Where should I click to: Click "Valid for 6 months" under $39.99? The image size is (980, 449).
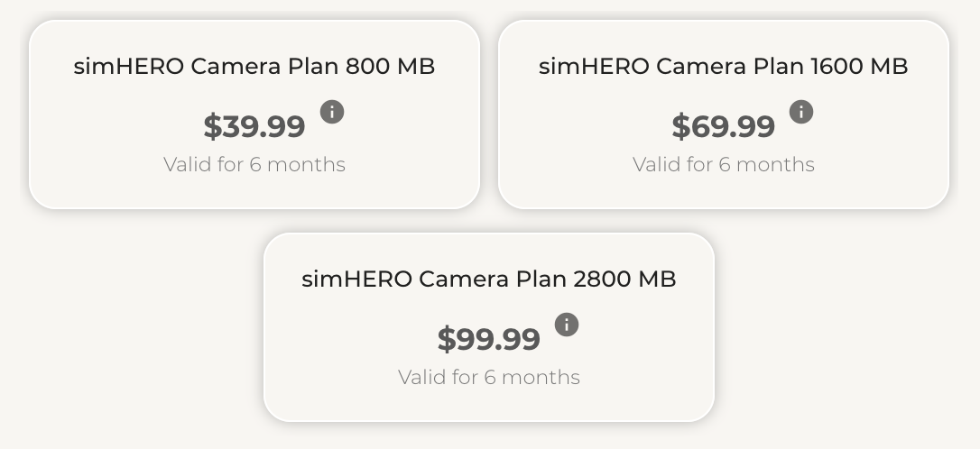[x=254, y=165]
